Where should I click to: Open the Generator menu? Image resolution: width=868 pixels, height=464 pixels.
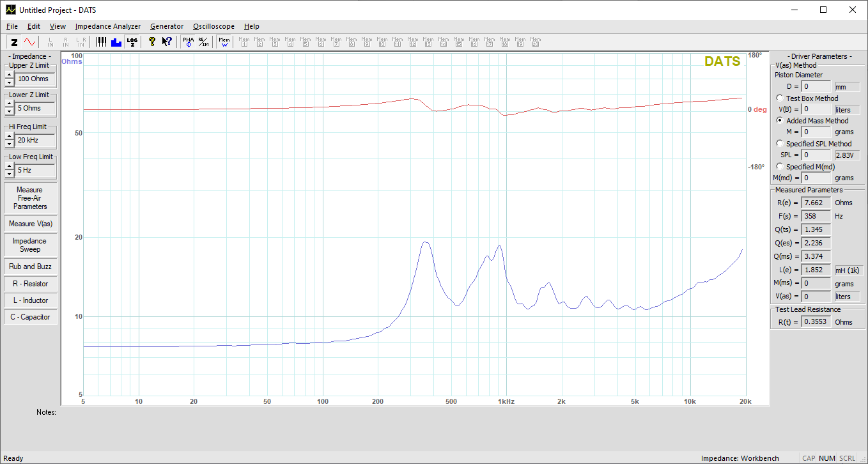[167, 26]
